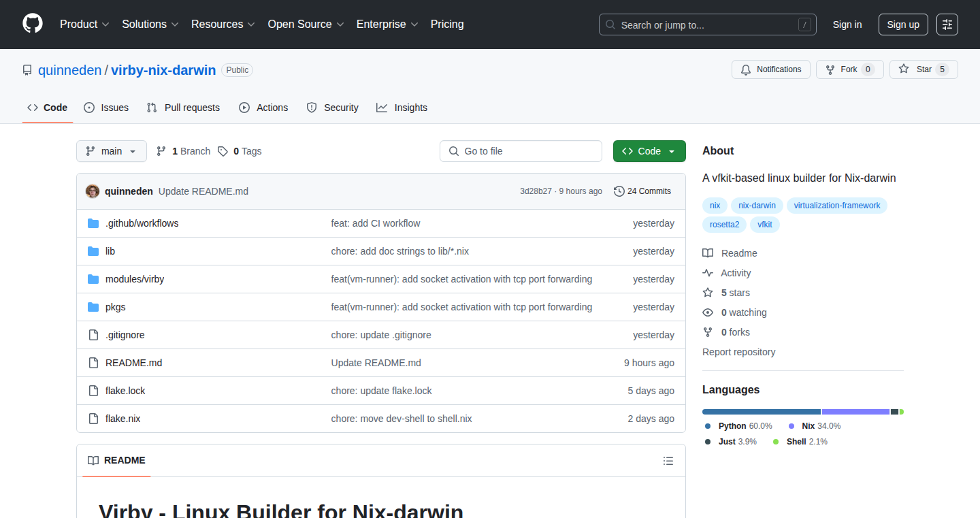
Task: Click the command palette icon in header
Action: 947,25
